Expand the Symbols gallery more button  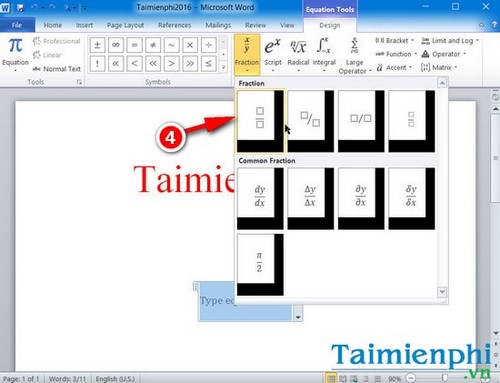point(224,67)
